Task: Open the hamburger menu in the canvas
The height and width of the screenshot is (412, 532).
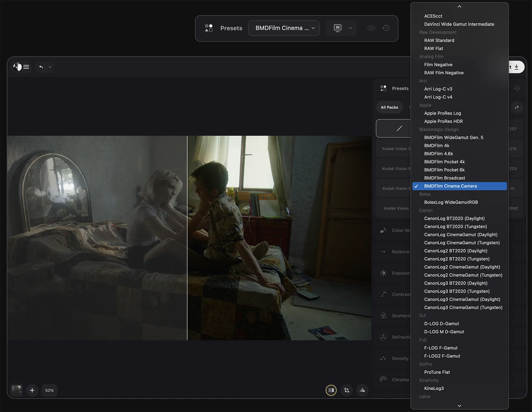Action: click(26, 67)
